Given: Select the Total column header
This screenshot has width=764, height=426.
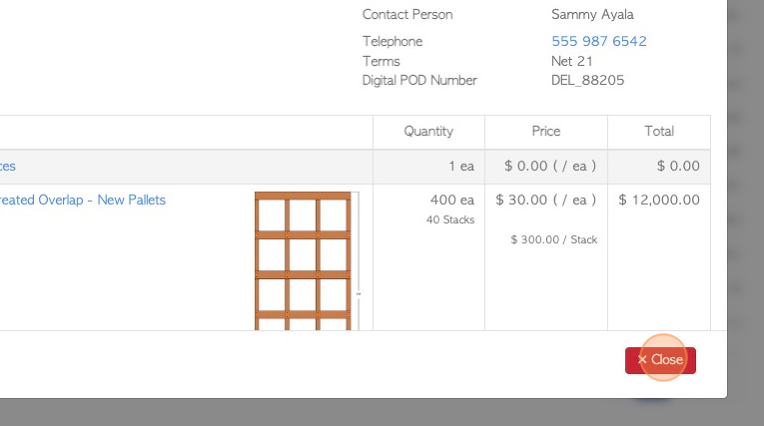Looking at the screenshot, I should pyautogui.click(x=659, y=131).
